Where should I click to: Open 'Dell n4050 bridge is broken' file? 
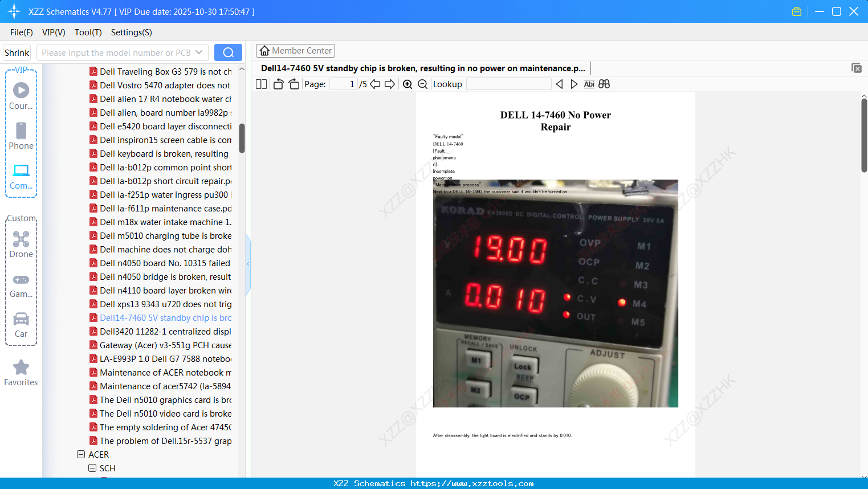161,276
